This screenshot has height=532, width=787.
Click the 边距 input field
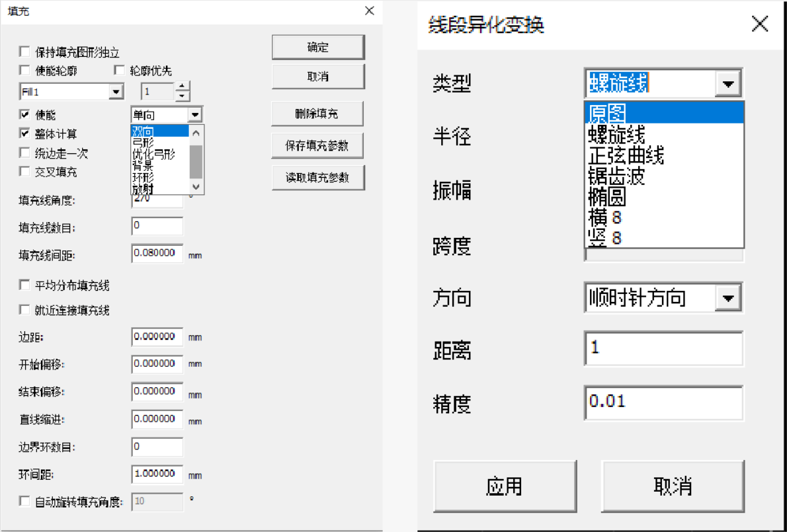[157, 337]
